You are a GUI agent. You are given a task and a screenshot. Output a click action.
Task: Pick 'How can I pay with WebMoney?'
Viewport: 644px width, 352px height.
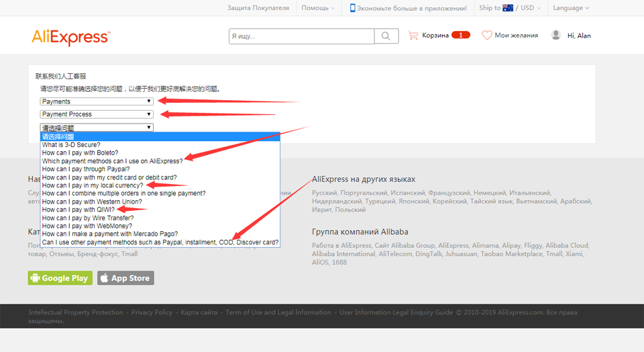point(160,226)
